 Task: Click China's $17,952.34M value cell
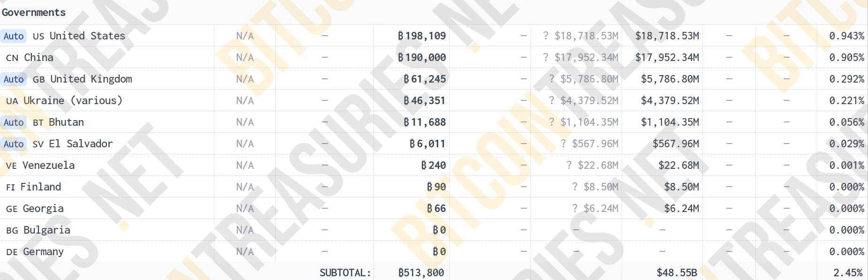pyautogui.click(x=667, y=58)
